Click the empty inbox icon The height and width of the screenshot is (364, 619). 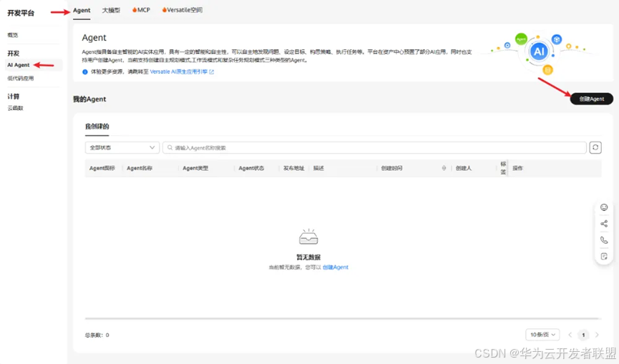(308, 237)
